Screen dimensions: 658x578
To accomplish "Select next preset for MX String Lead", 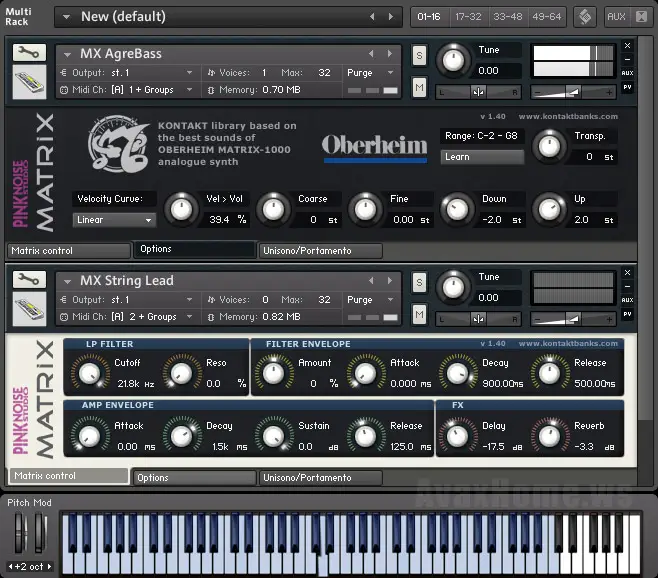I will pyautogui.click(x=390, y=280).
